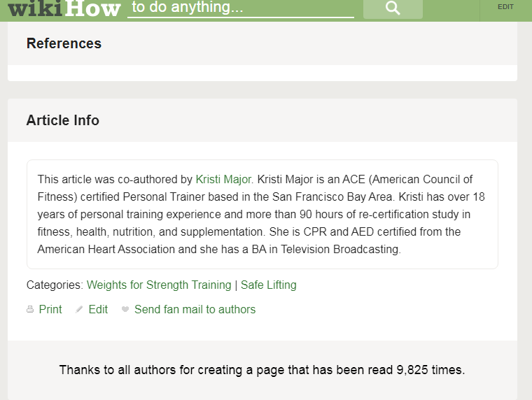
Task: Click the heart fan mail icon
Action: point(125,309)
